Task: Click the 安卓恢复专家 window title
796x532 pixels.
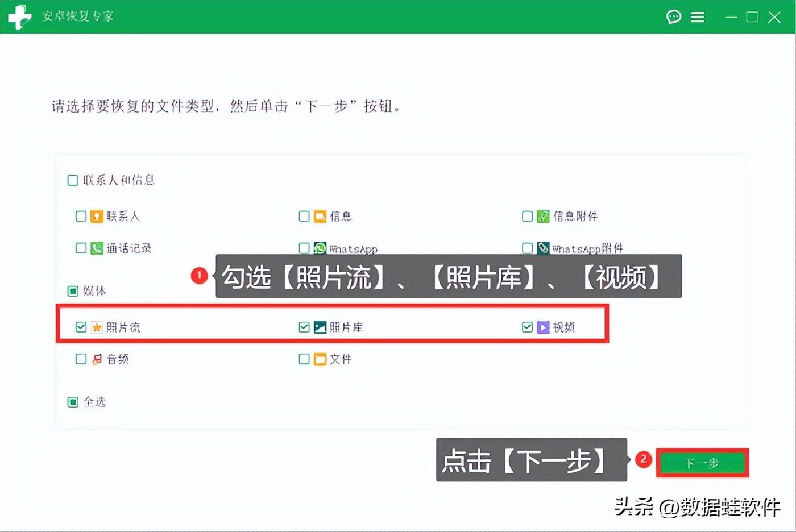Action: coord(78,16)
